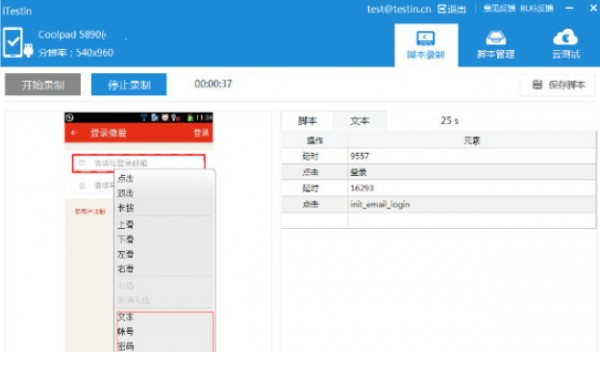Click the back arrow in phone screen
Viewport: 600px width, 366px height.
pyautogui.click(x=74, y=133)
